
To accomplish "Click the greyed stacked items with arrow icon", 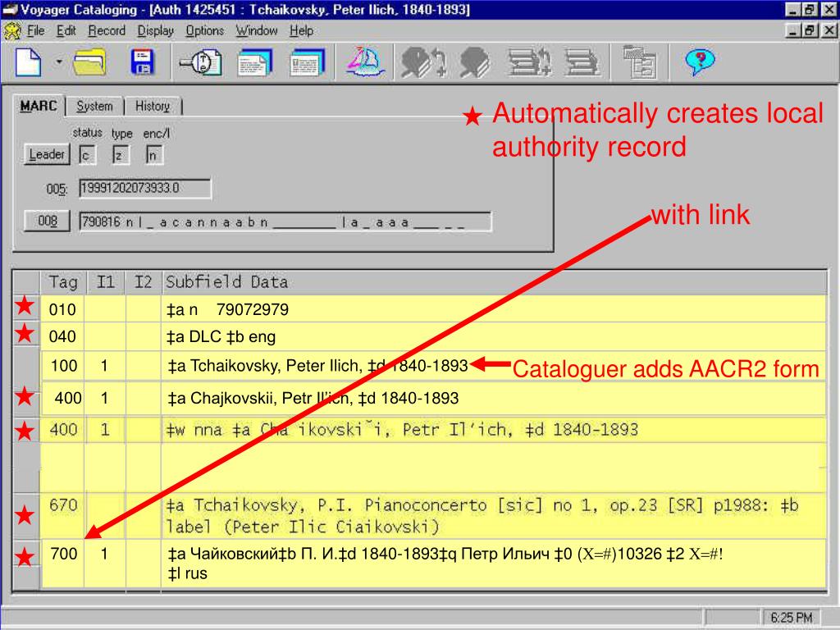I will point(529,62).
